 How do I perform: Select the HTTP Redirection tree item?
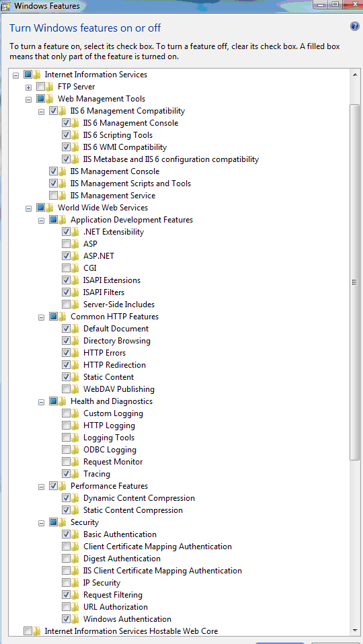click(x=114, y=365)
